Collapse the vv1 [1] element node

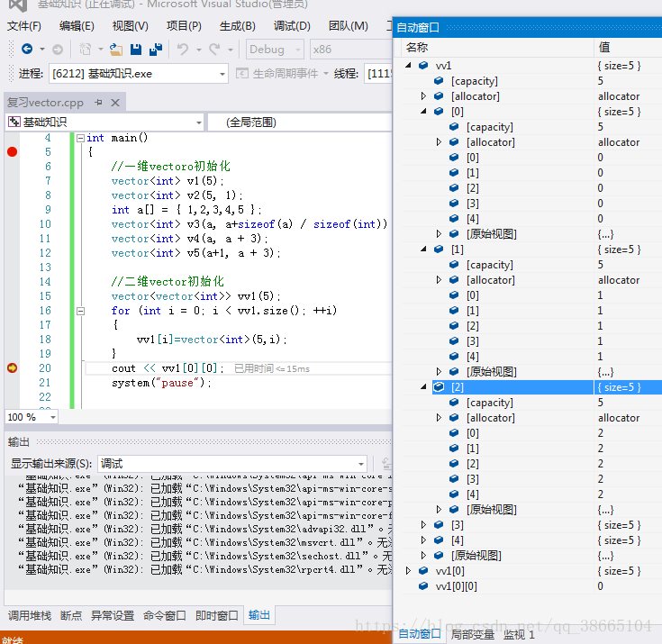423,249
